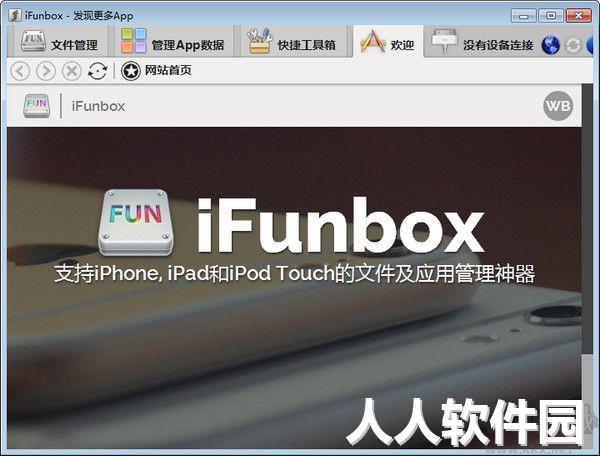Open the 快捷工具箱 tab
The image size is (600, 456).
pyautogui.click(x=293, y=42)
